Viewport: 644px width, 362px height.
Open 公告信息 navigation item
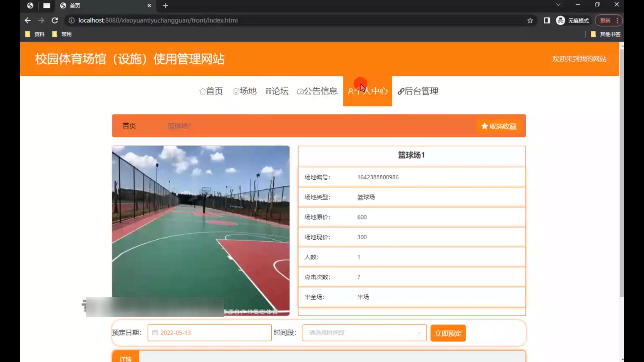coord(317,91)
